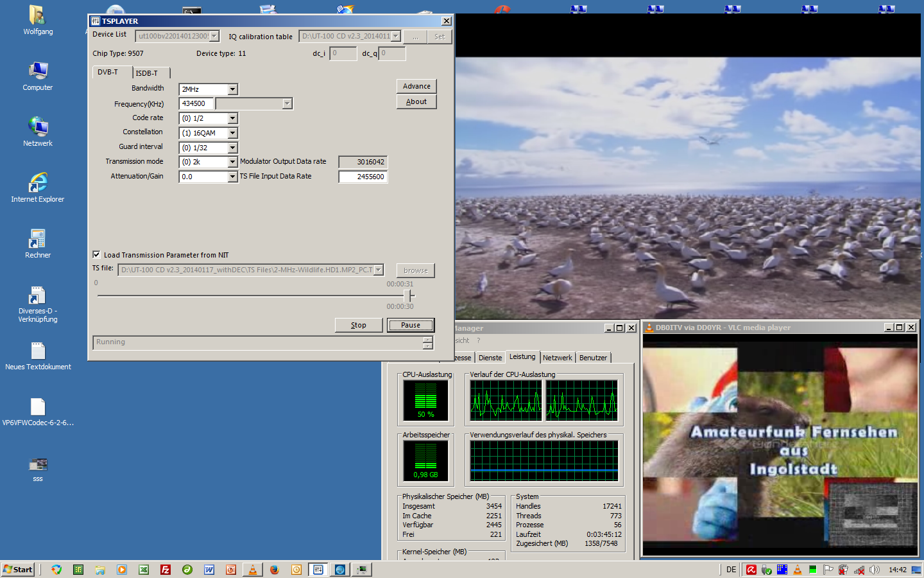The image size is (924, 578).
Task: Open the Netzwerk desktop icon
Action: (38, 127)
